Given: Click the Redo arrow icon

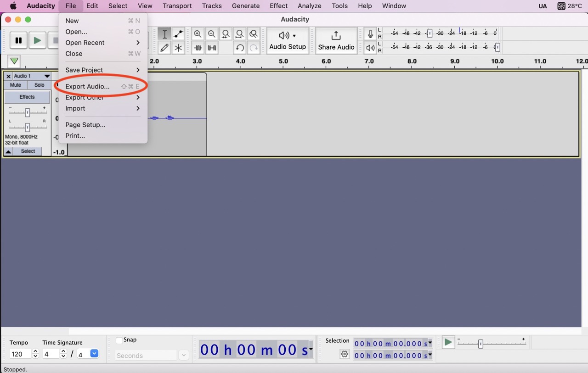Looking at the screenshot, I should (254, 48).
